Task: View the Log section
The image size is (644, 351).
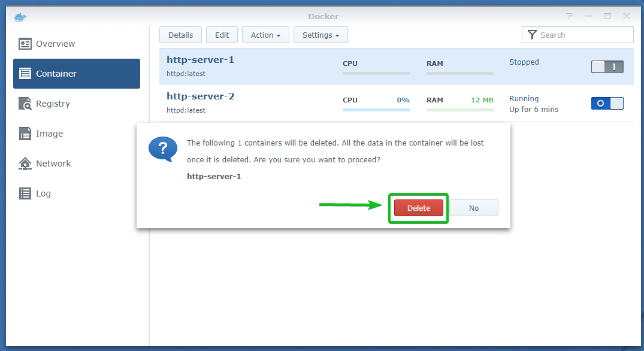Action: coord(44,193)
